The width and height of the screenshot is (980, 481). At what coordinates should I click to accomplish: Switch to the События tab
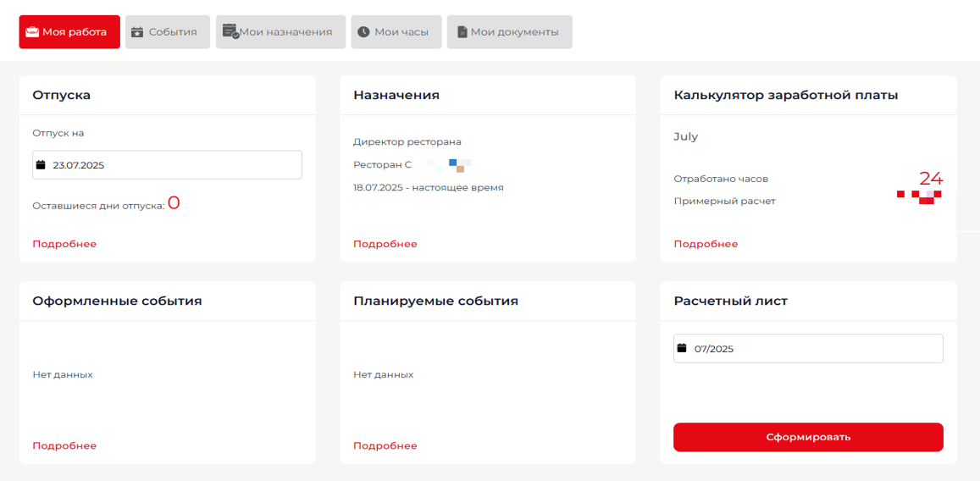167,32
